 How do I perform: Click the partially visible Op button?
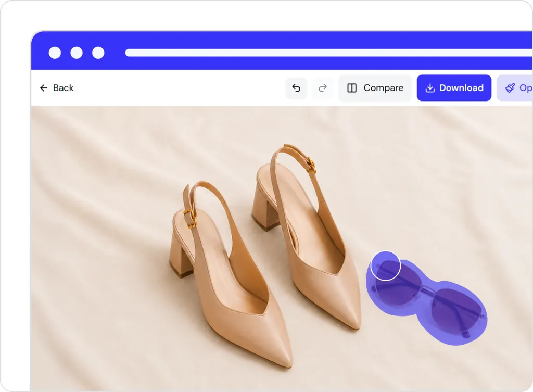(x=515, y=88)
